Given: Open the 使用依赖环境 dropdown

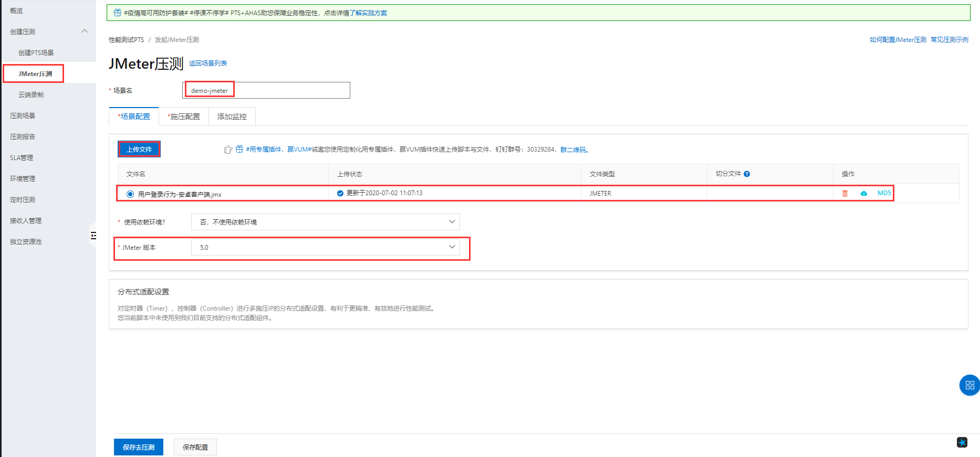Looking at the screenshot, I should [x=325, y=222].
